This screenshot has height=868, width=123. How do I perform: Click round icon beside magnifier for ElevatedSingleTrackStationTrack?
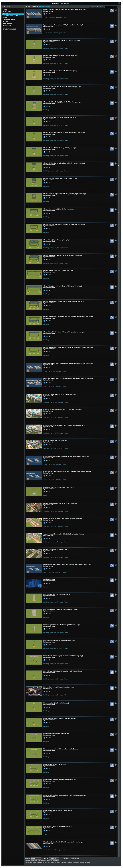coord(116,472)
